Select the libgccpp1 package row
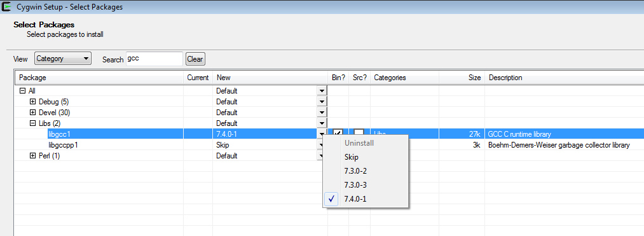The height and width of the screenshot is (236, 644). [329, 145]
